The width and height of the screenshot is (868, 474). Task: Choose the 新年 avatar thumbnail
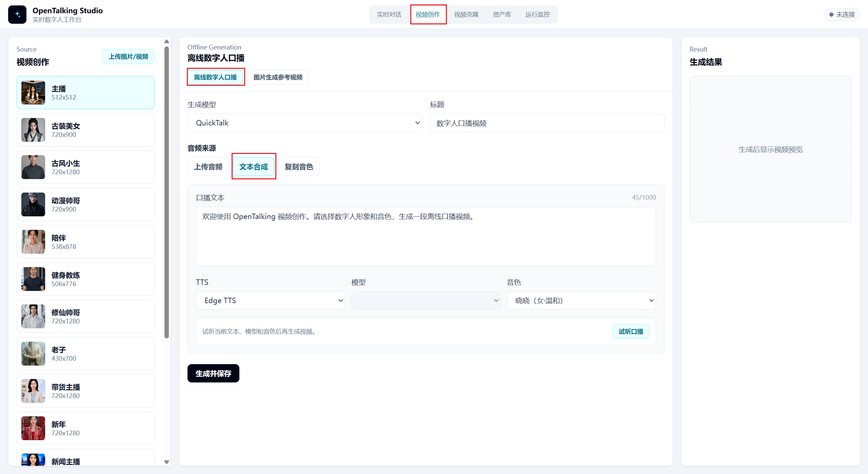click(33, 428)
